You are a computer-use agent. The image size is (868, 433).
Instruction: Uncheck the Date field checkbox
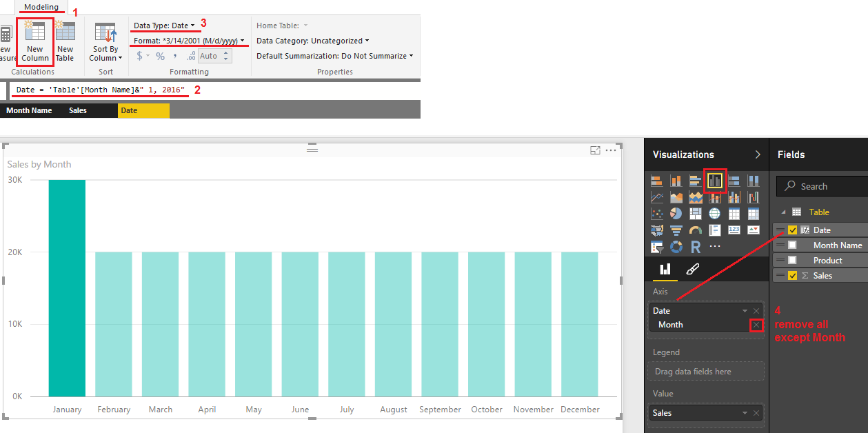click(x=792, y=230)
